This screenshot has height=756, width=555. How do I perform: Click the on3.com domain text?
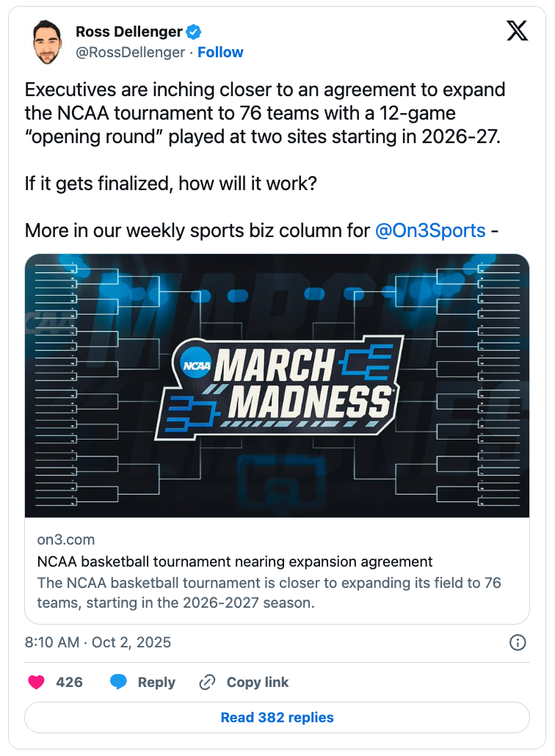66,539
